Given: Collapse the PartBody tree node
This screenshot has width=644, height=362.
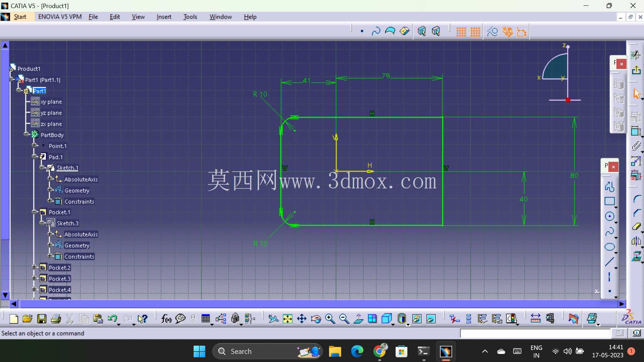Looking at the screenshot, I should (x=26, y=134).
